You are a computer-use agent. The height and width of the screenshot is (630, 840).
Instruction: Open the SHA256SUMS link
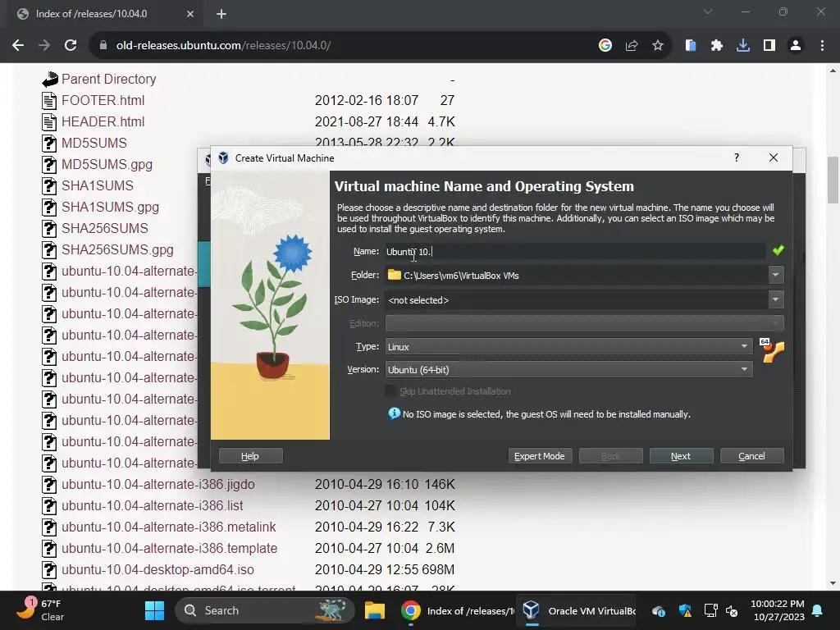click(x=105, y=228)
